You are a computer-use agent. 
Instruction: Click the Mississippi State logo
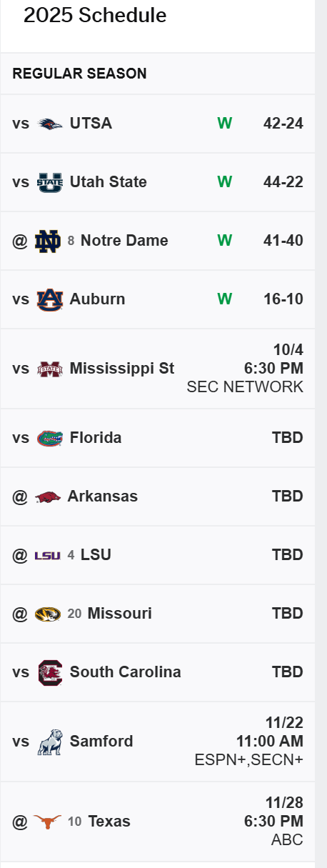coord(50,369)
